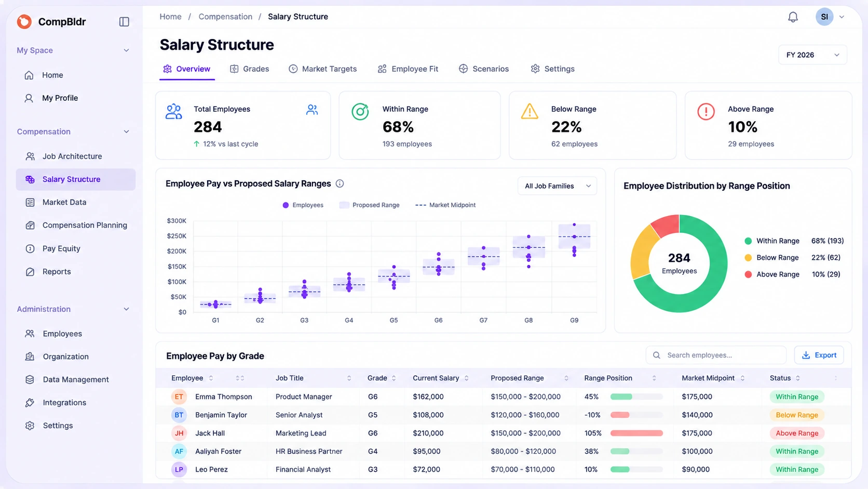
Task: Export the employee pay table
Action: (819, 355)
